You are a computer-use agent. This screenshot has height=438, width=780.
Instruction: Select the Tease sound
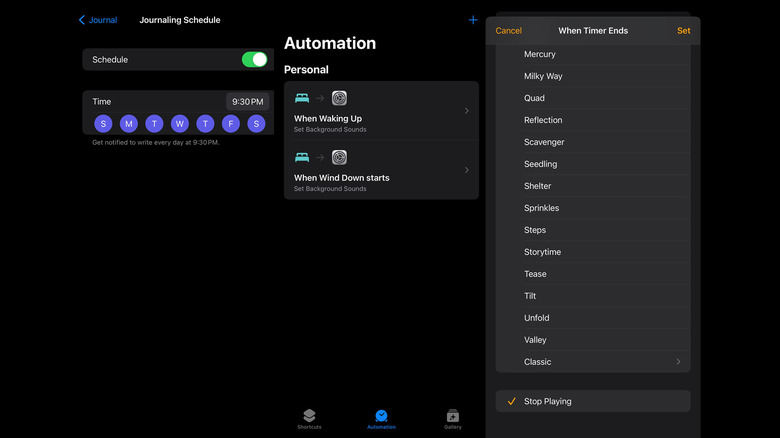click(593, 274)
